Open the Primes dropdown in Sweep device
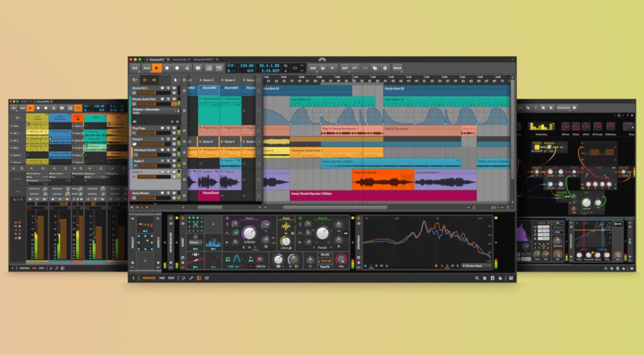Image resolution: width=644 pixels, height=355 pixels. (x=195, y=243)
